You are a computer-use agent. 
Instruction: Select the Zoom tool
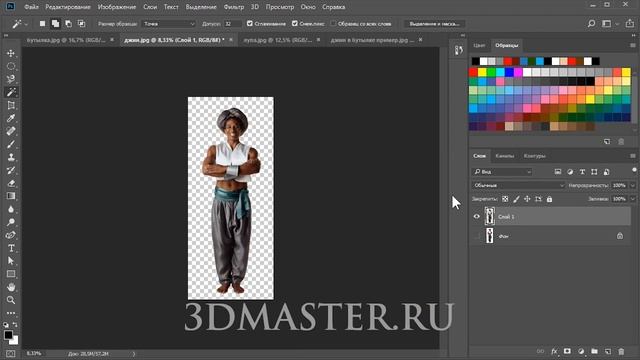click(11, 300)
